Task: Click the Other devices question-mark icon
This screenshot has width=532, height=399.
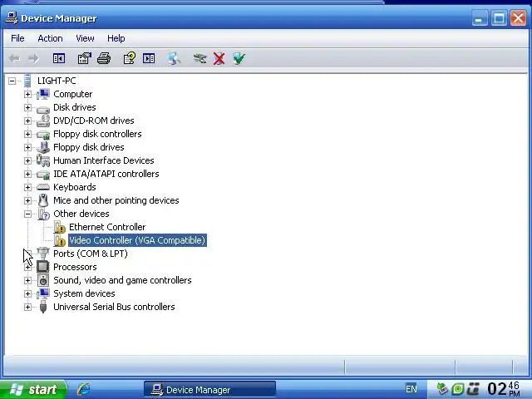Action: pyautogui.click(x=44, y=214)
